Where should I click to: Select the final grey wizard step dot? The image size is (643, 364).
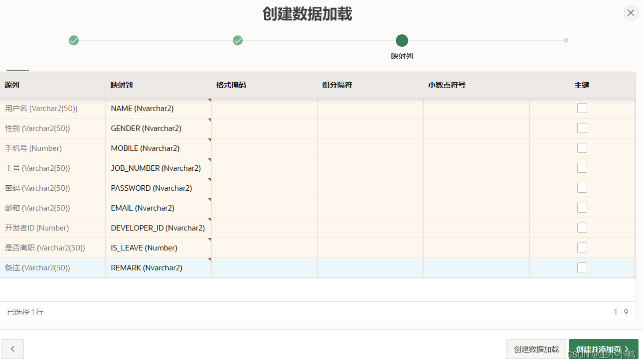566,40
